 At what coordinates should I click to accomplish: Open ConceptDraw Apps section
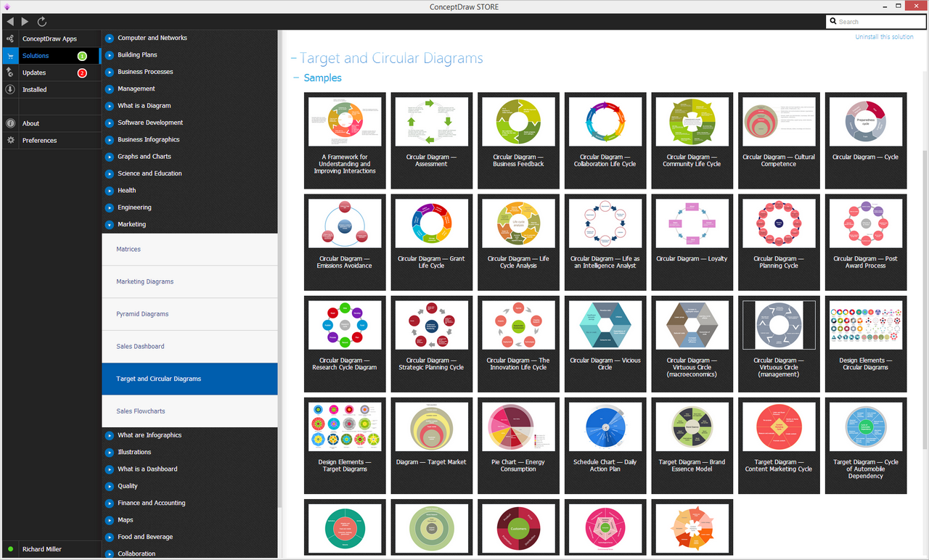[51, 38]
